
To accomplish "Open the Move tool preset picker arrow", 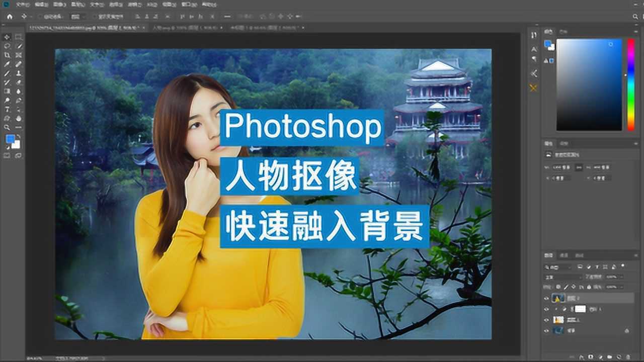I will (31, 17).
